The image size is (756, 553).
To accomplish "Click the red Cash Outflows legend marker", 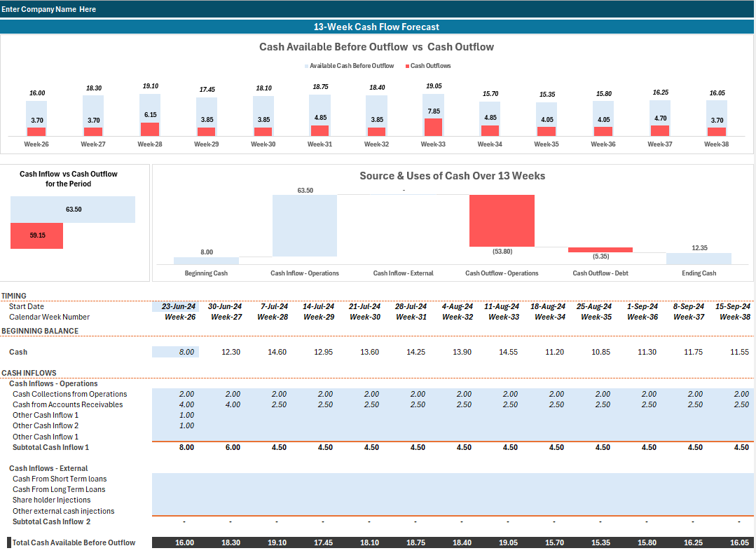I will (407, 66).
